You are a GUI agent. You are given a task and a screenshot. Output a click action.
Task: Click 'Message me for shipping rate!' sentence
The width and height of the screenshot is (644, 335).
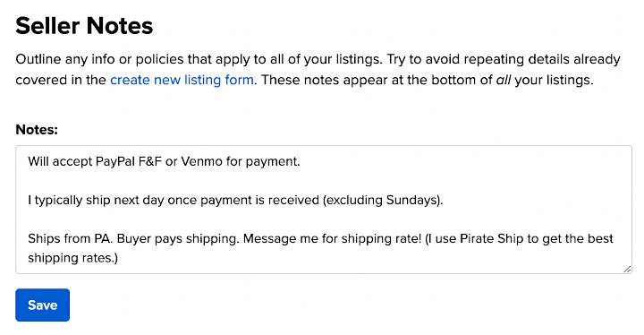pos(332,238)
